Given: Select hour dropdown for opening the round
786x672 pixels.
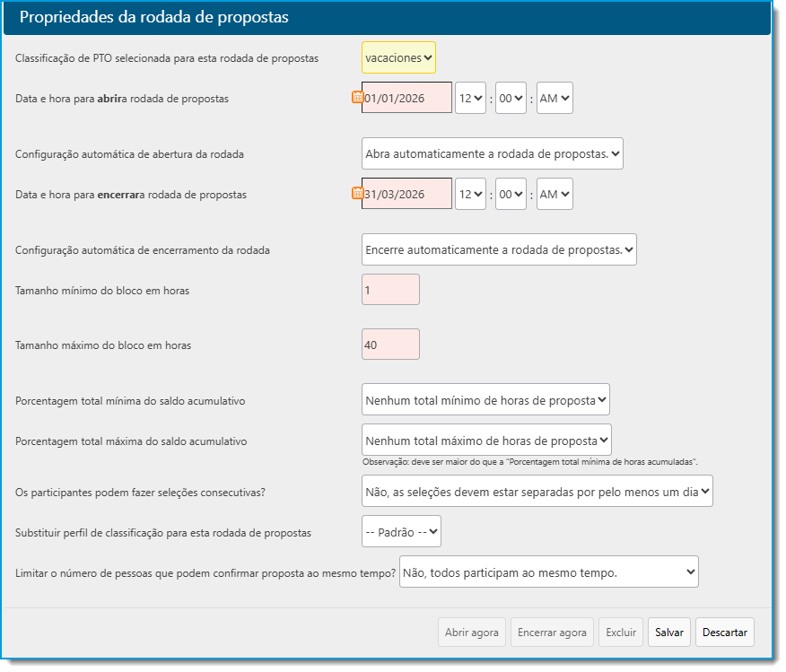Looking at the screenshot, I should [x=470, y=98].
